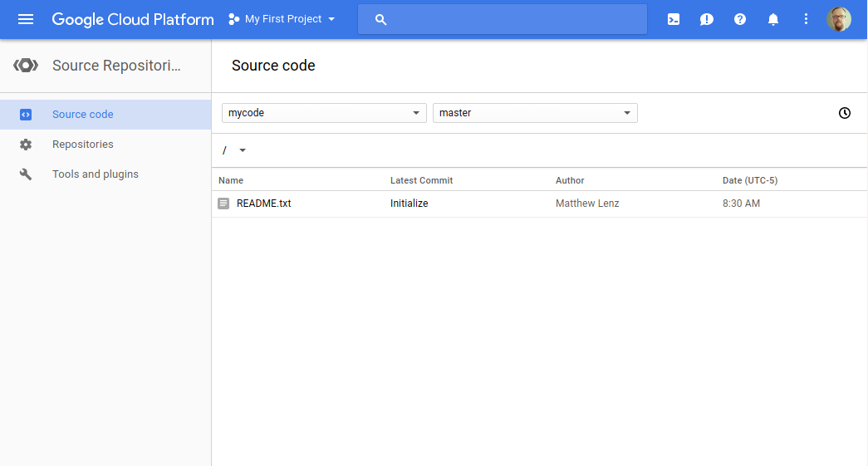Expand the mycode repository dropdown
868x466 pixels.
[x=324, y=113]
